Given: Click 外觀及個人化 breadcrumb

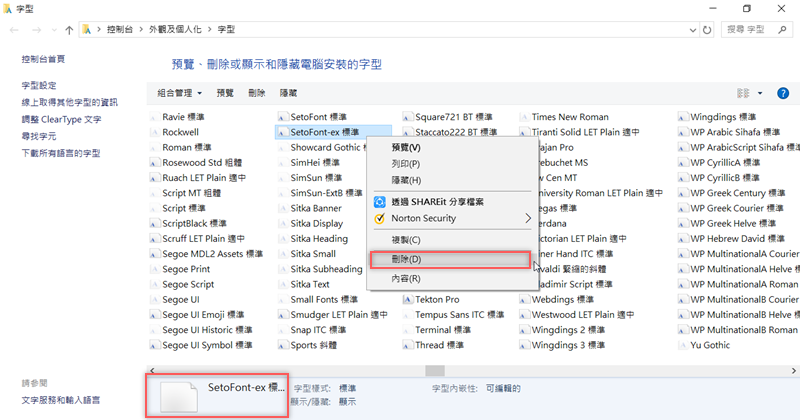Looking at the screenshot, I should (x=175, y=30).
